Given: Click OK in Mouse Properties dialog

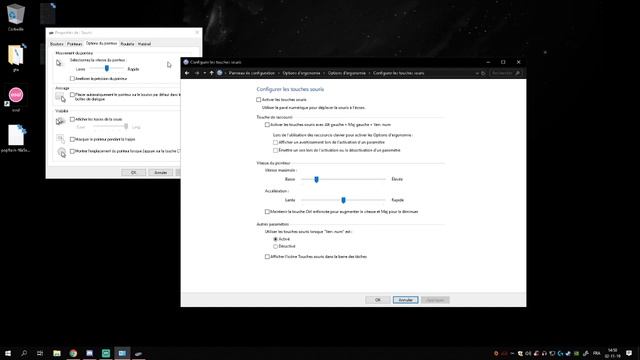Looking at the screenshot, I should [x=133, y=173].
